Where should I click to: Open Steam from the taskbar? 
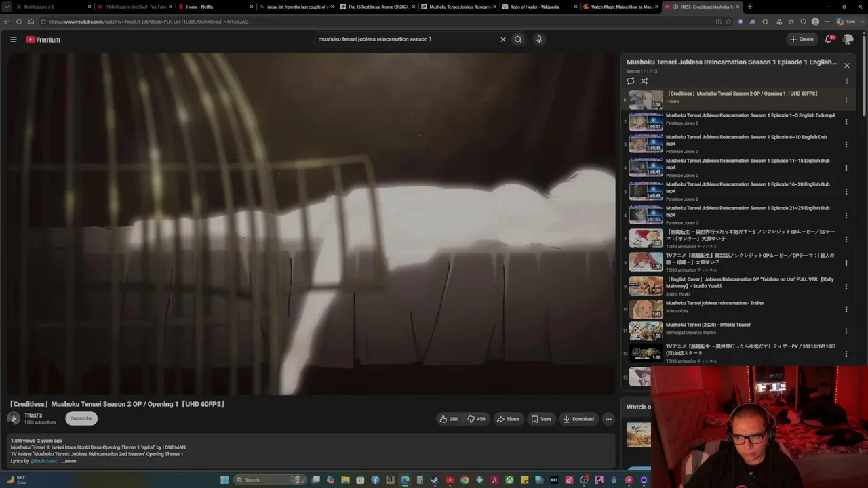(x=435, y=480)
